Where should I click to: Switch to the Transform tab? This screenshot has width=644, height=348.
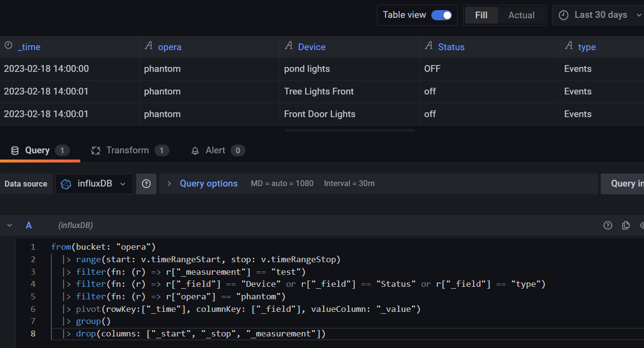pos(127,150)
